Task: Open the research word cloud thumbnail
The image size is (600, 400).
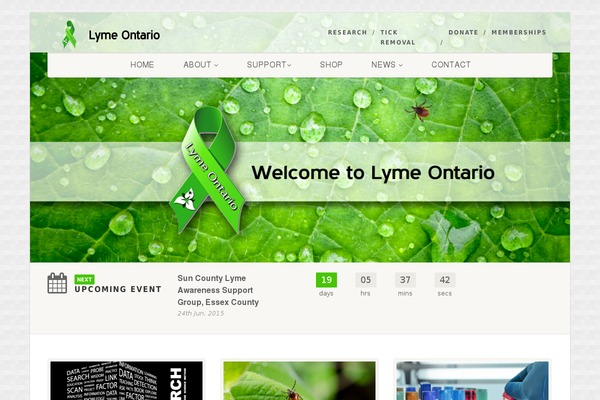Action: tap(127, 380)
